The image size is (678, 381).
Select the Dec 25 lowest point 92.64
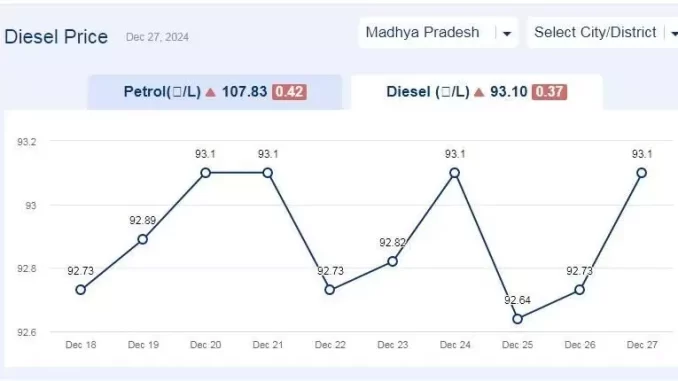click(x=517, y=319)
